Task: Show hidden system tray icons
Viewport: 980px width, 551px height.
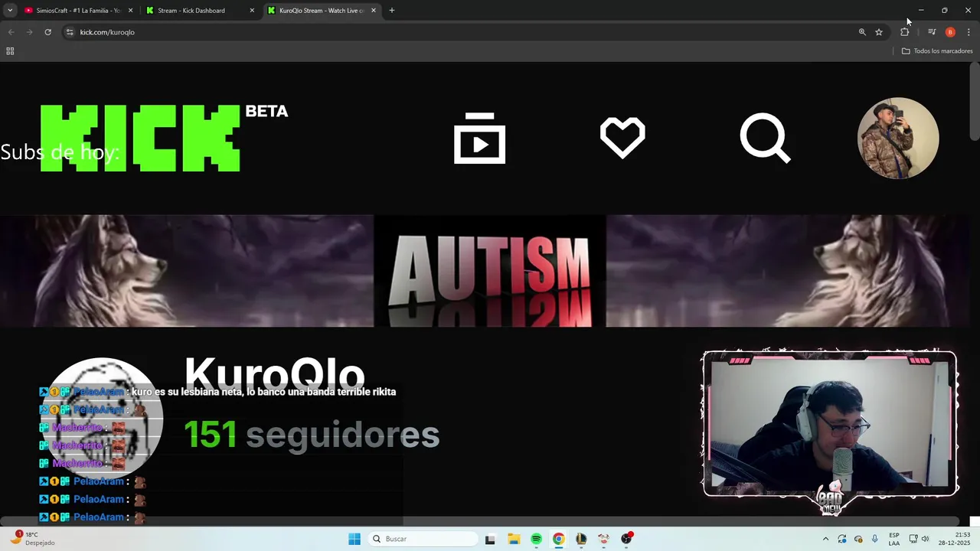Action: coord(825,539)
